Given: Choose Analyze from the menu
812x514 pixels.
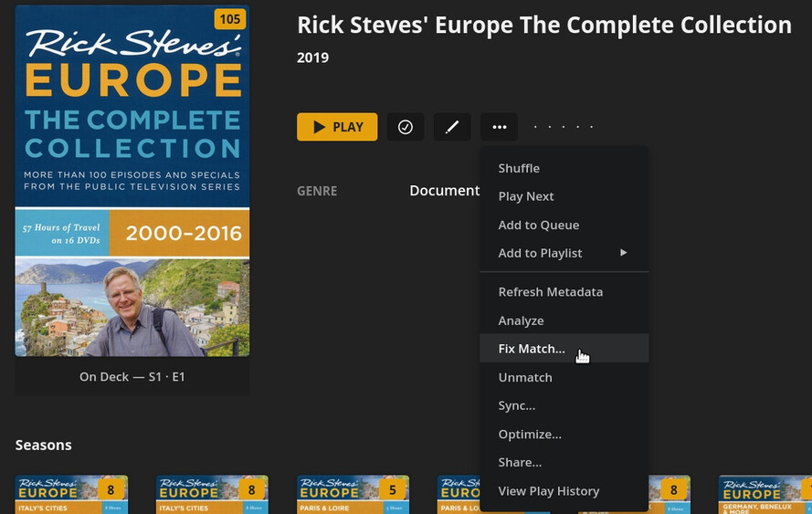Looking at the screenshot, I should 564,320.
